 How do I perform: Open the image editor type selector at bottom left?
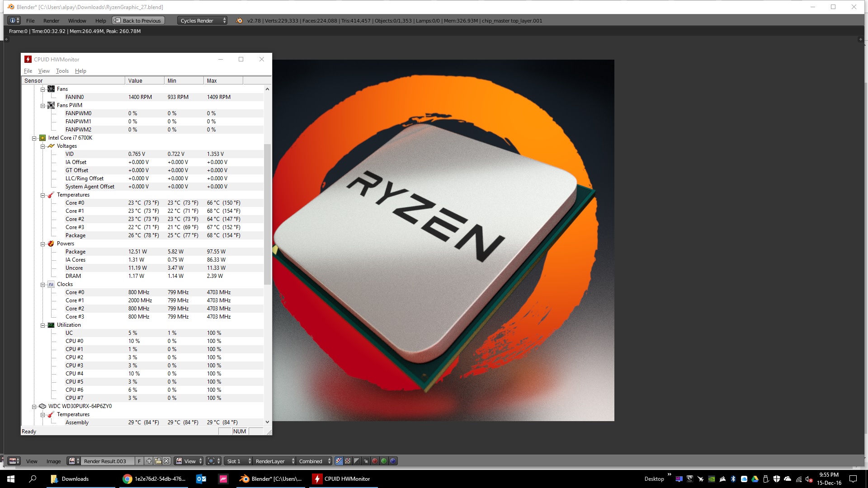14,461
